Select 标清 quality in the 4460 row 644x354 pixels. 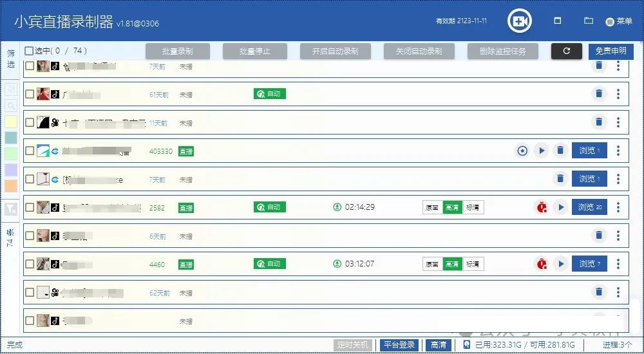(473, 265)
